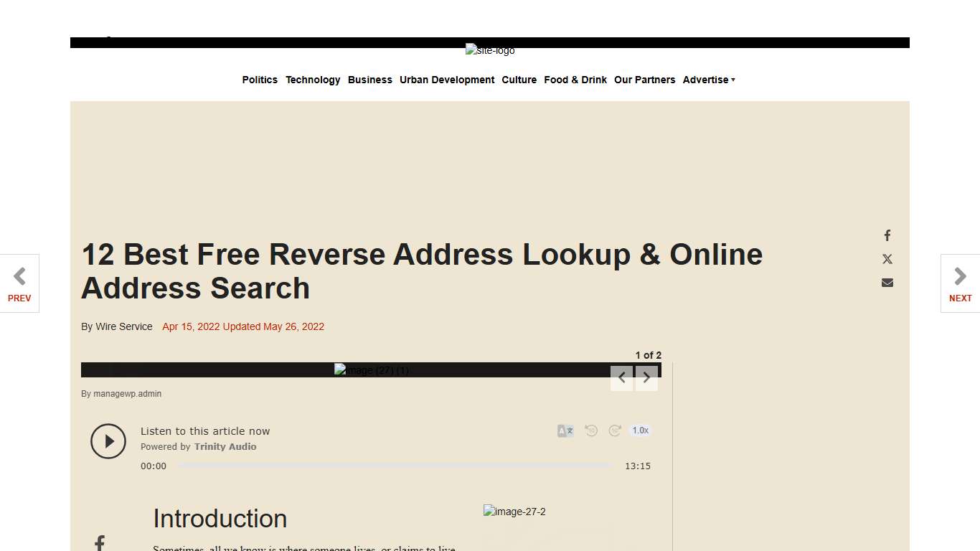The width and height of the screenshot is (980, 551).
Task: Go back using the carousel left chevron
Action: click(x=622, y=377)
